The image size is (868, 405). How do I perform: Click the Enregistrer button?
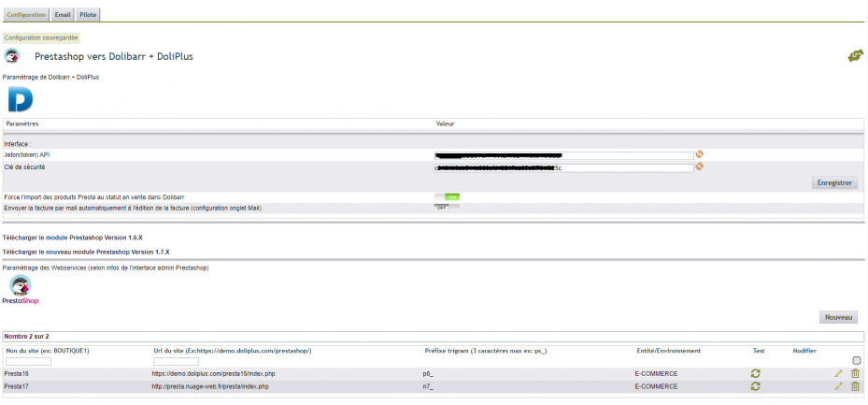click(834, 182)
